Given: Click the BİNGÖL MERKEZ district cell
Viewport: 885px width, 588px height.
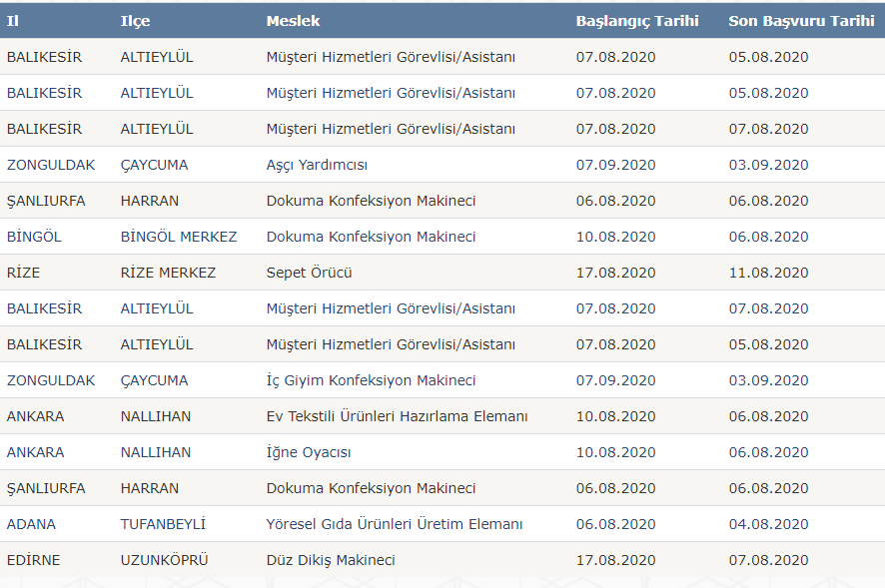Looking at the screenshot, I should coord(179,237).
